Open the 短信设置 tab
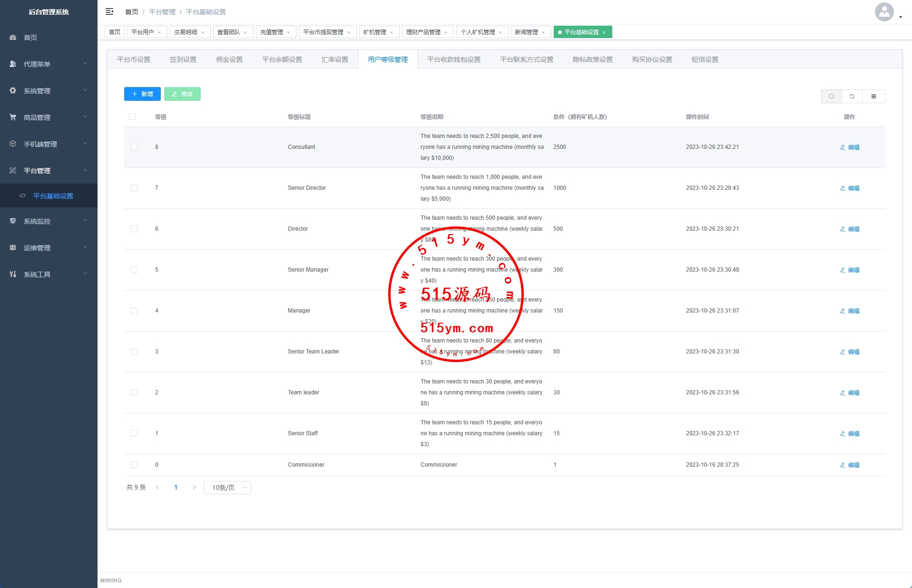The width and height of the screenshot is (912, 588). coord(705,59)
